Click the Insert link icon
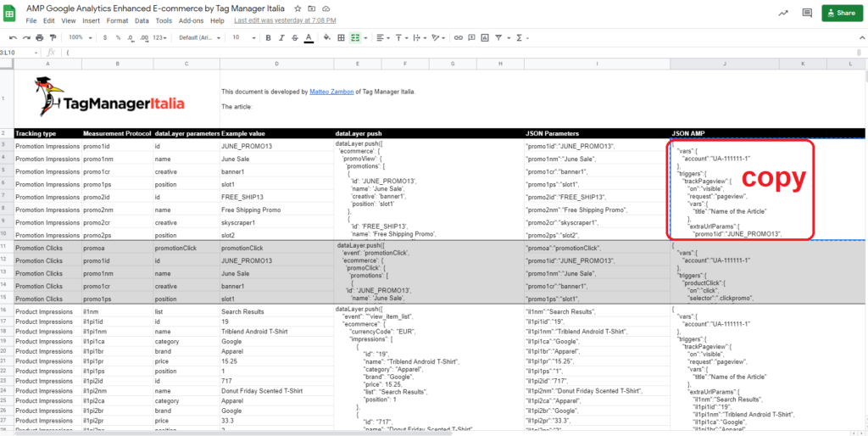Viewport: 868px width, 436px height. coord(459,37)
